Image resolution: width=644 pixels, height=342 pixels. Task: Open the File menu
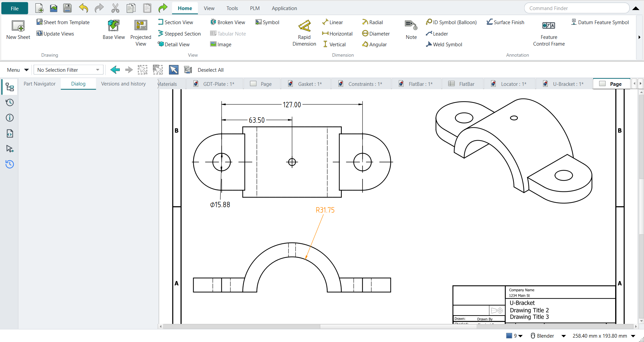(14, 8)
